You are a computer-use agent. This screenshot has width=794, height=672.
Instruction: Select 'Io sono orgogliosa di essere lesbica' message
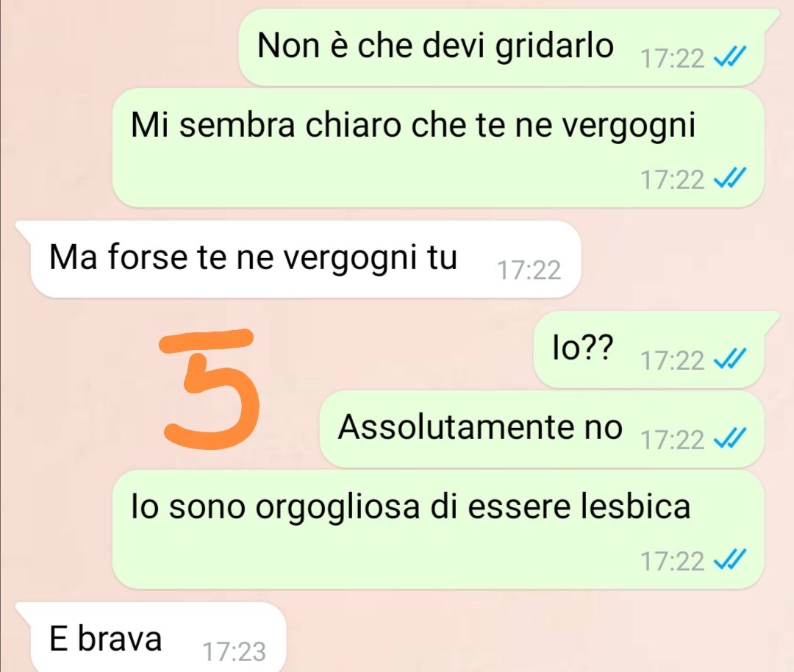[x=438, y=529]
